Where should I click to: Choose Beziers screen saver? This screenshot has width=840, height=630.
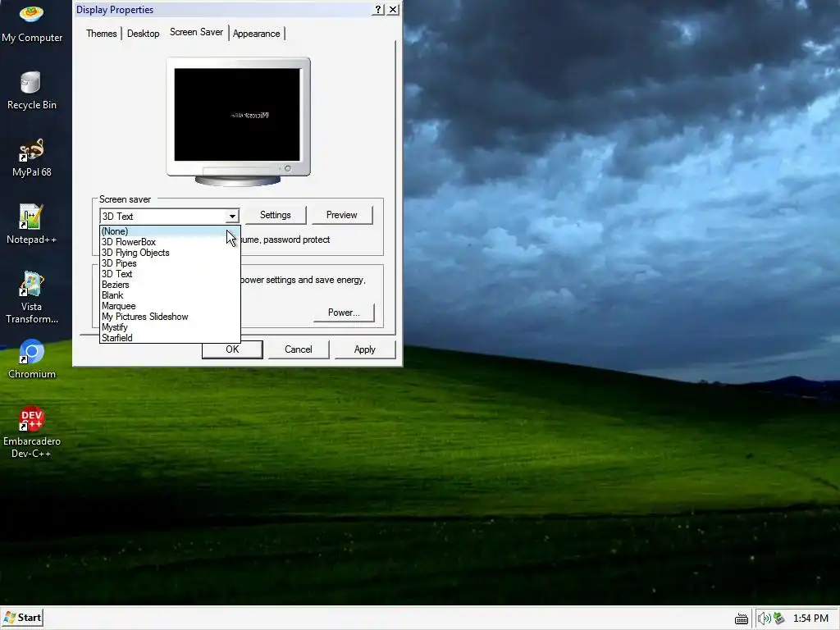tap(169, 285)
